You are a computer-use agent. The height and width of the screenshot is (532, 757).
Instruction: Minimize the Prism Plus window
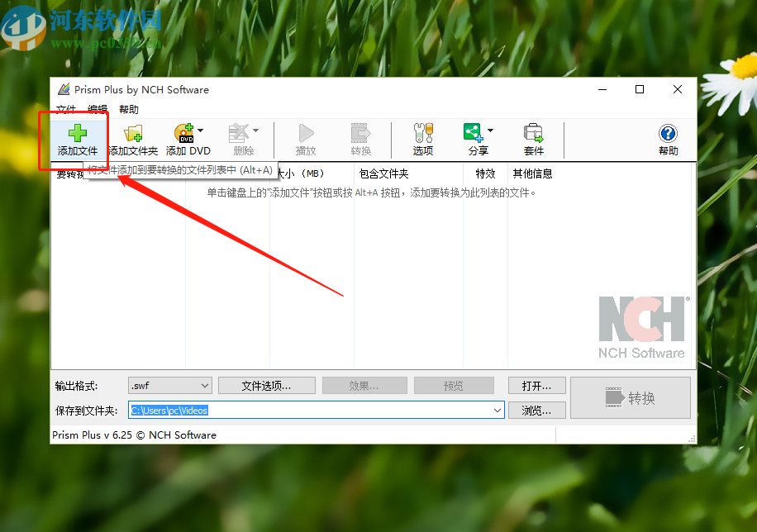pos(602,89)
